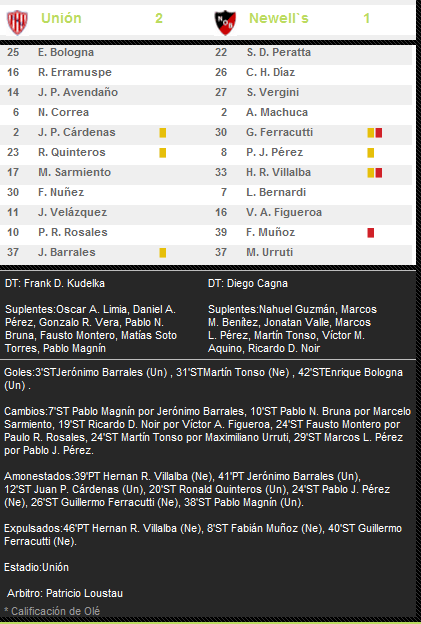Open the Newell's team name link
421x624 pixels.
pyautogui.click(x=279, y=18)
